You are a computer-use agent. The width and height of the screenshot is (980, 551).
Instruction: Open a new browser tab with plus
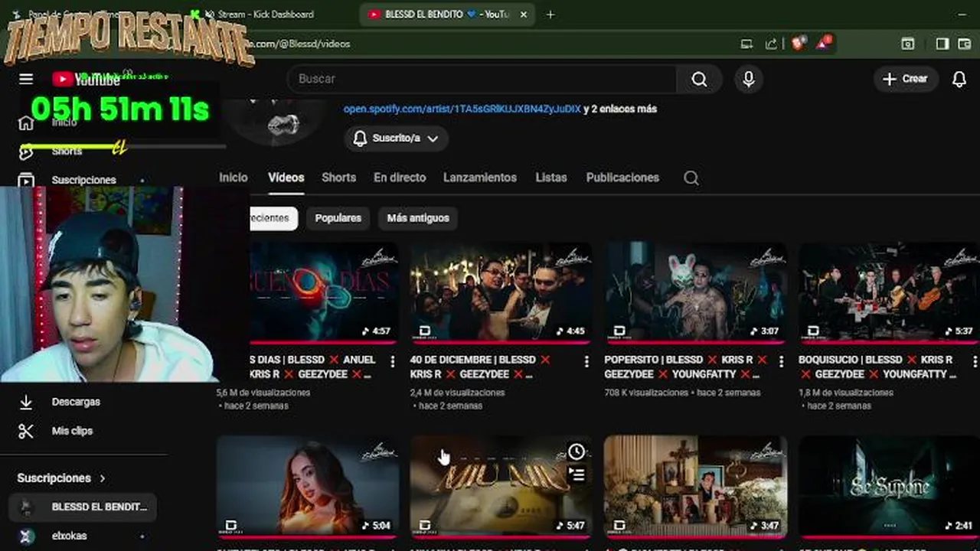(x=550, y=14)
